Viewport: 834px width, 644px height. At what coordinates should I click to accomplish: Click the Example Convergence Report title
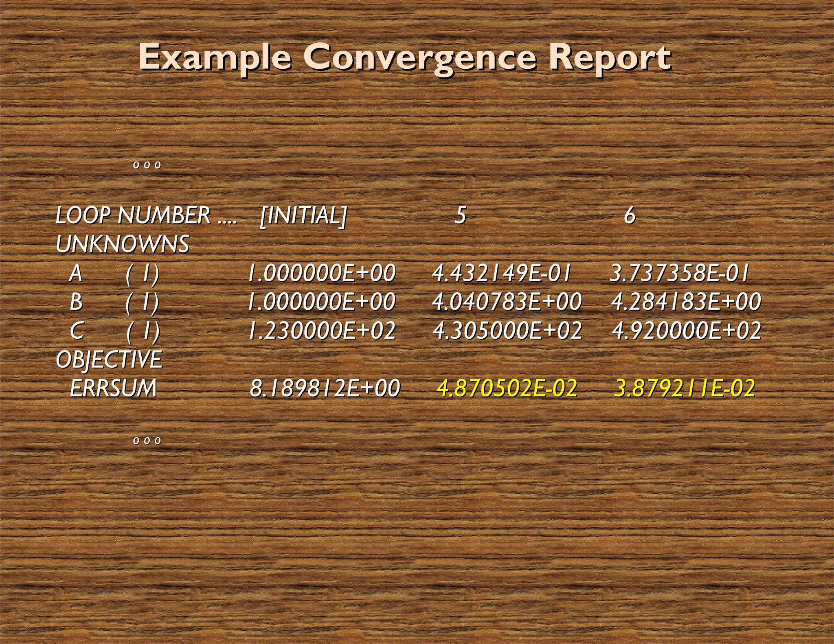click(405, 58)
